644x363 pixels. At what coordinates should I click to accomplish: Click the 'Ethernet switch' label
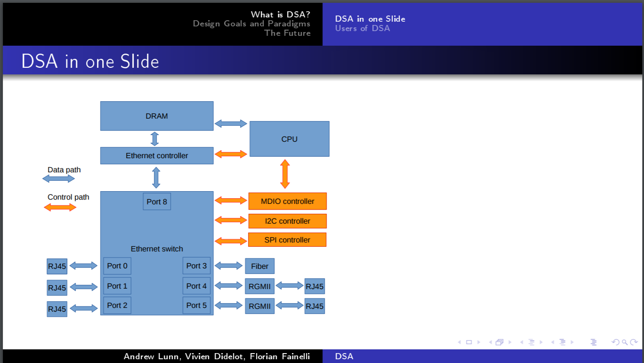click(157, 249)
